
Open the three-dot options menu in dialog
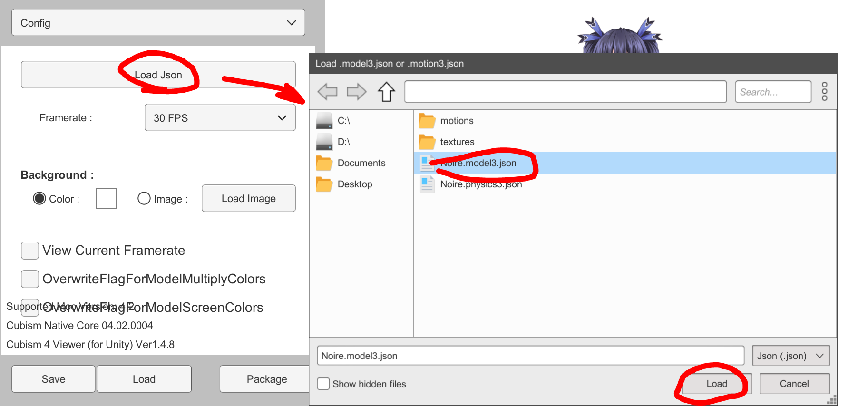(824, 91)
